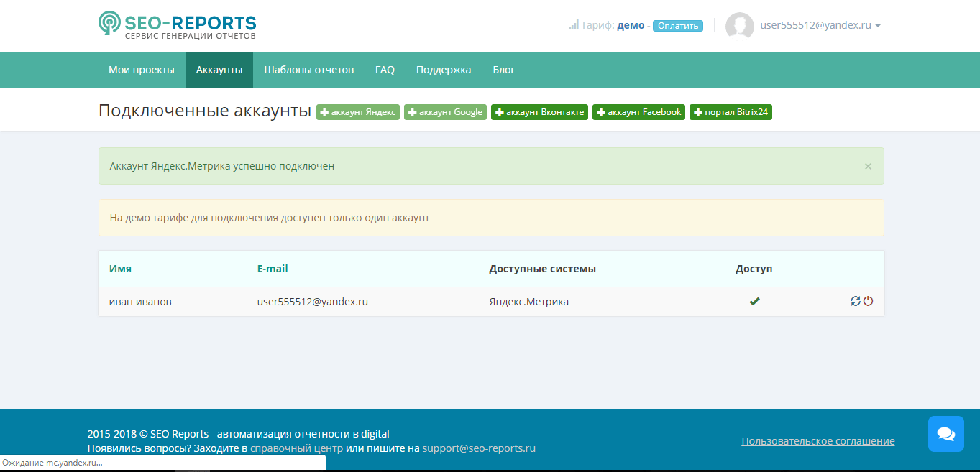Click the green access checkmark

click(x=754, y=302)
